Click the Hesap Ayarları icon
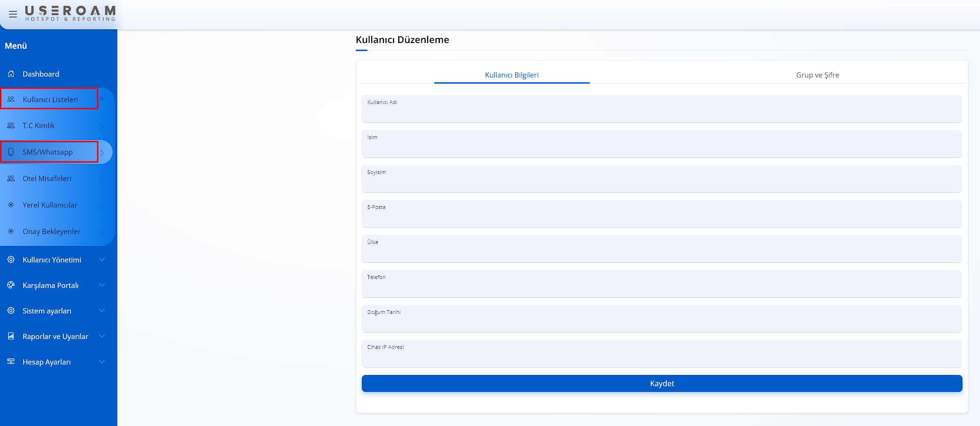This screenshot has width=980, height=426. pyautogui.click(x=11, y=362)
